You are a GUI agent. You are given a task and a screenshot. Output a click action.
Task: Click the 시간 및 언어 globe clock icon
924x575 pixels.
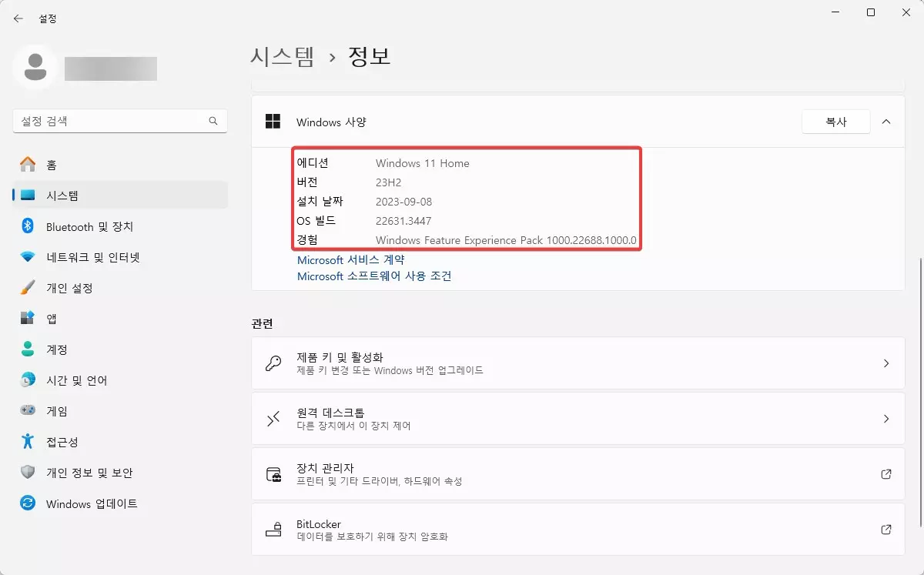(x=28, y=380)
